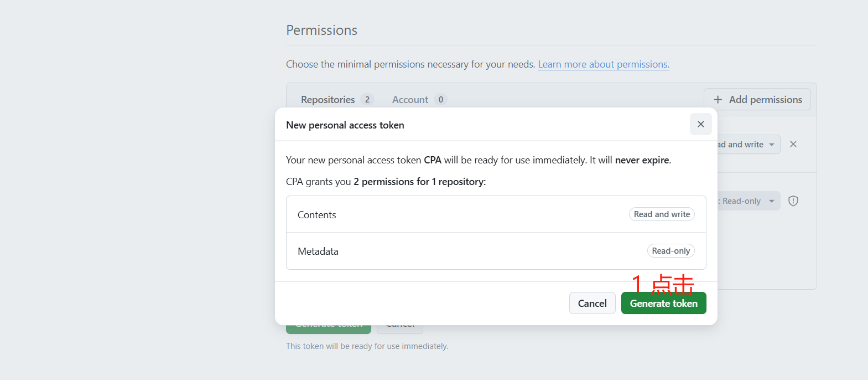Click the Account count badge showing 0
The width and height of the screenshot is (868, 380).
point(440,100)
